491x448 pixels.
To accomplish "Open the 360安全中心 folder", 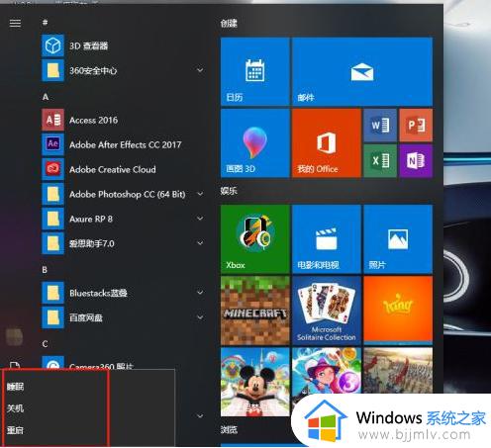I will coord(123,70).
